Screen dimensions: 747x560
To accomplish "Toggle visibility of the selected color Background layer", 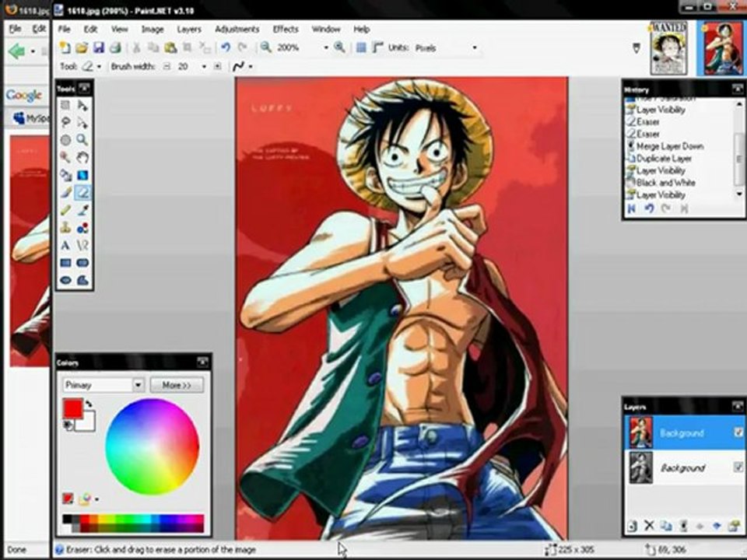I will pyautogui.click(x=738, y=432).
